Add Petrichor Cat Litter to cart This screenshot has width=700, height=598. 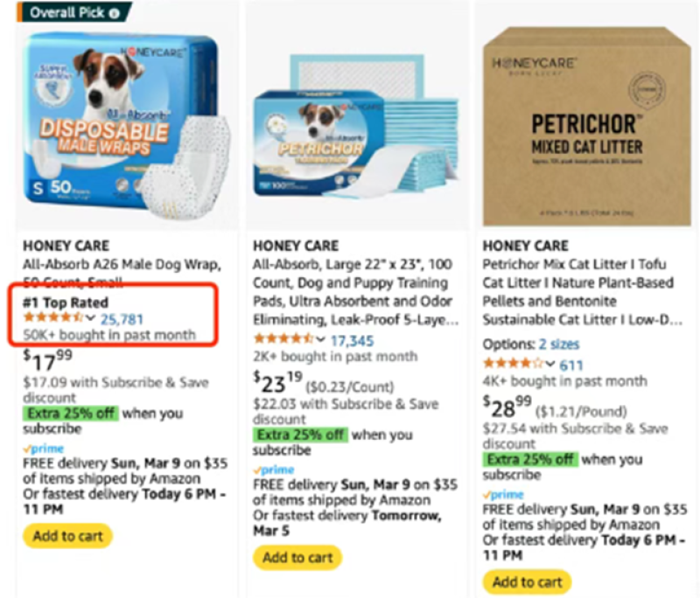point(527,581)
